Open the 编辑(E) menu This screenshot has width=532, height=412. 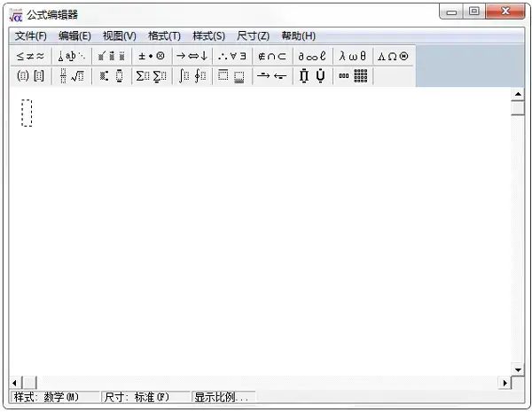click(74, 36)
